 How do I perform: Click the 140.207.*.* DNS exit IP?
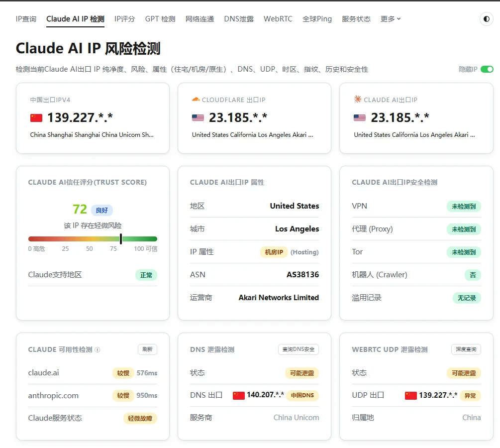pos(265,395)
